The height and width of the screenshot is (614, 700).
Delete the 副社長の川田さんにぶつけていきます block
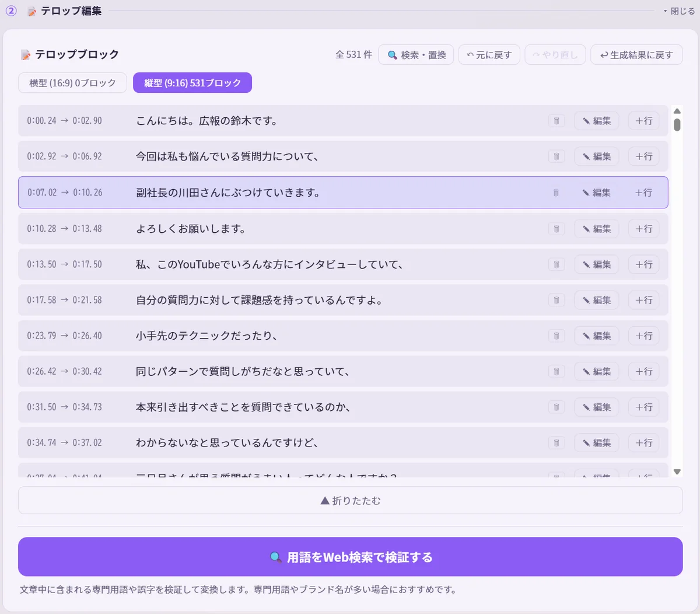tap(556, 193)
